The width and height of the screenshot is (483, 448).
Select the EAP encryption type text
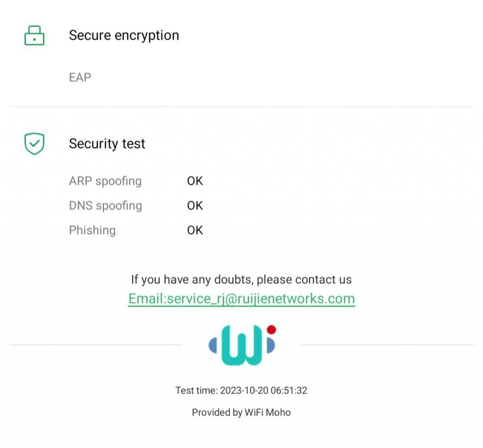[80, 77]
